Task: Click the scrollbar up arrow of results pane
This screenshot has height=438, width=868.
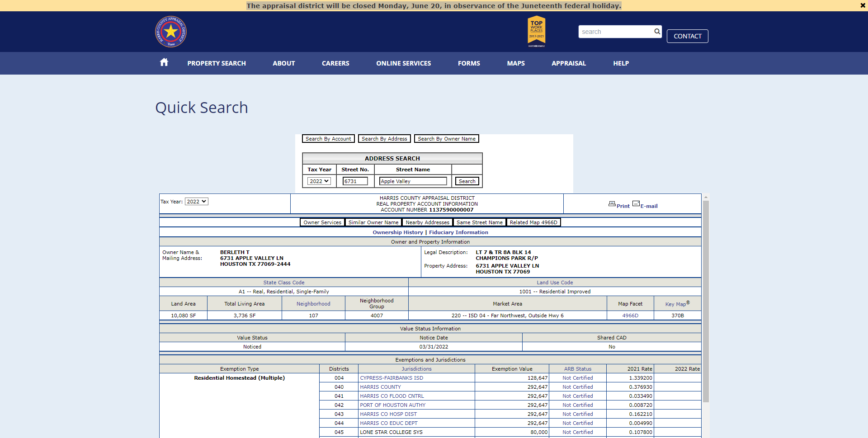Action: 706,198
